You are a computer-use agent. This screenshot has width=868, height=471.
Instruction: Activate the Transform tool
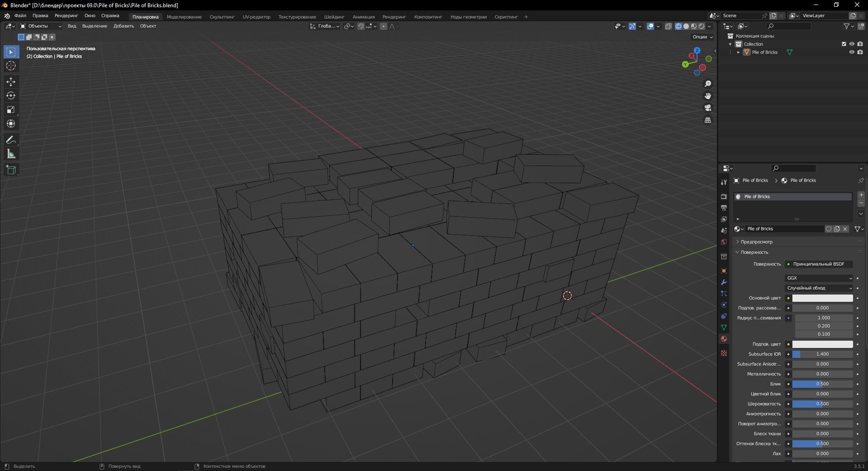pos(11,124)
